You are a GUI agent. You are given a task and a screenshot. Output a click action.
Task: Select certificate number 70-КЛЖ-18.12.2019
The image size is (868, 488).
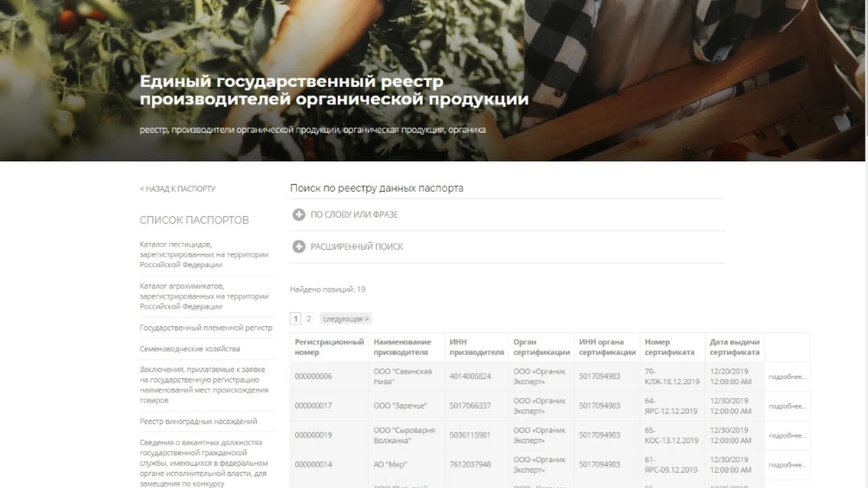[672, 376]
